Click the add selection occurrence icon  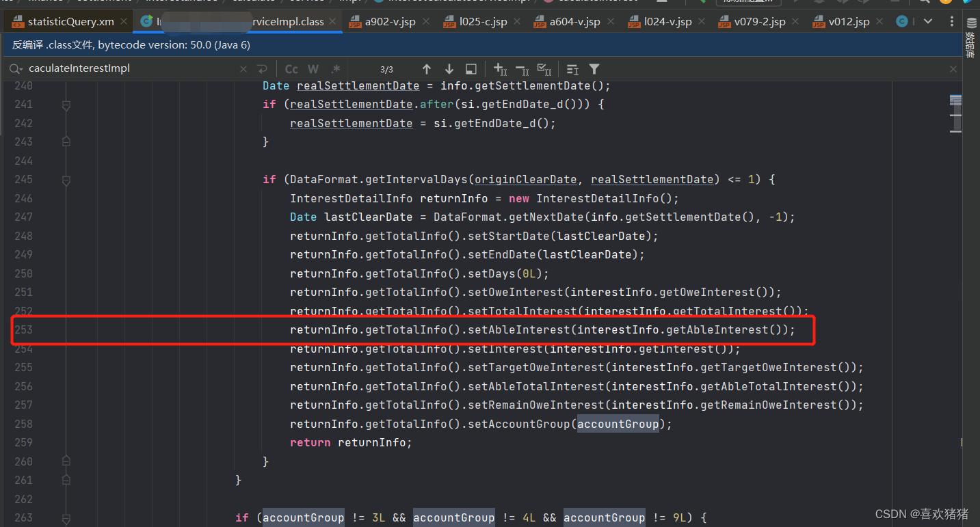(x=500, y=68)
